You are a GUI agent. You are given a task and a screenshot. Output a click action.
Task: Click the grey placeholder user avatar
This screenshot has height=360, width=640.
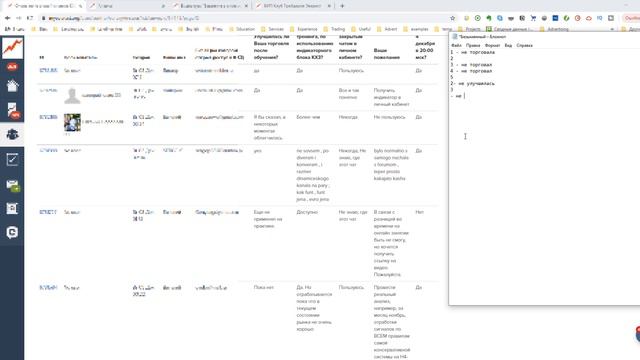click(72, 96)
